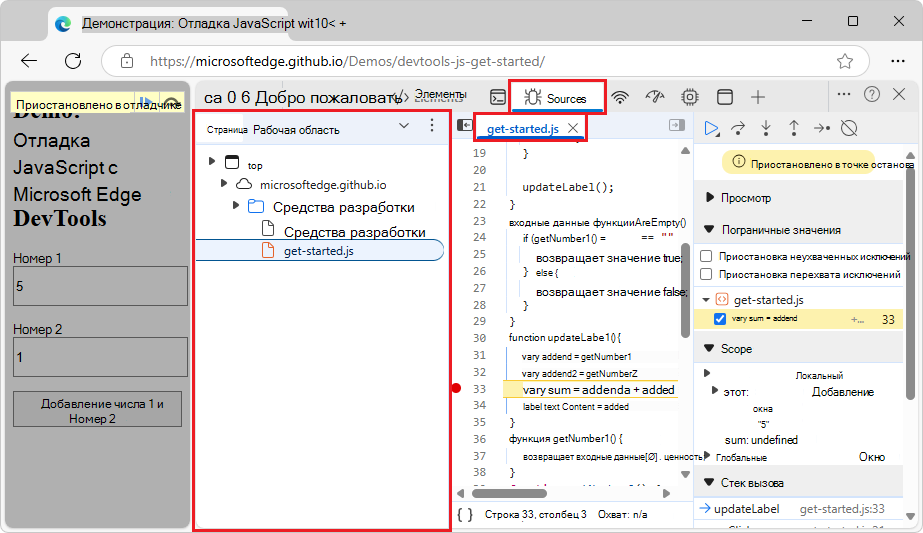Viewport: 923px width, 533px height.
Task: Go back in browser
Action: click(x=28, y=61)
